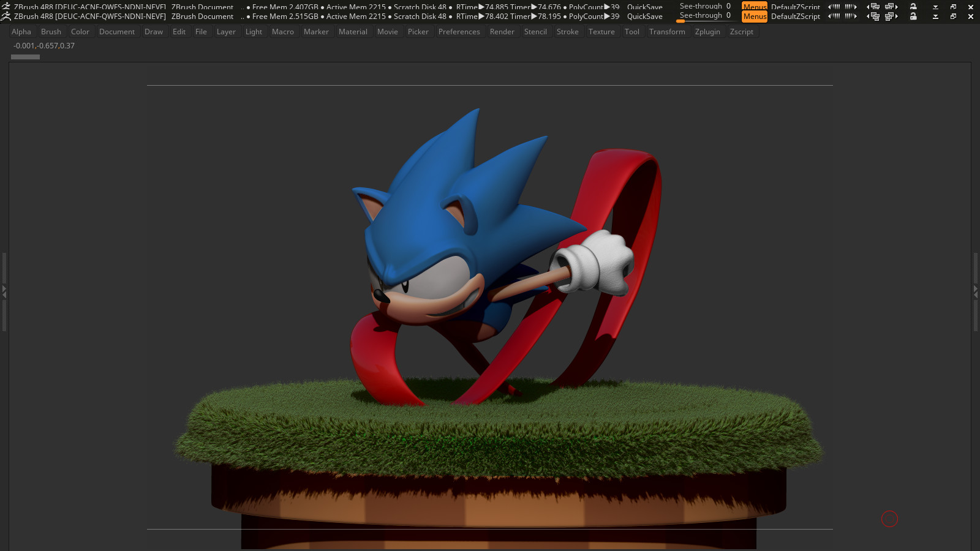Open the Movie menu
Image resolution: width=980 pixels, height=551 pixels.
pyautogui.click(x=388, y=32)
